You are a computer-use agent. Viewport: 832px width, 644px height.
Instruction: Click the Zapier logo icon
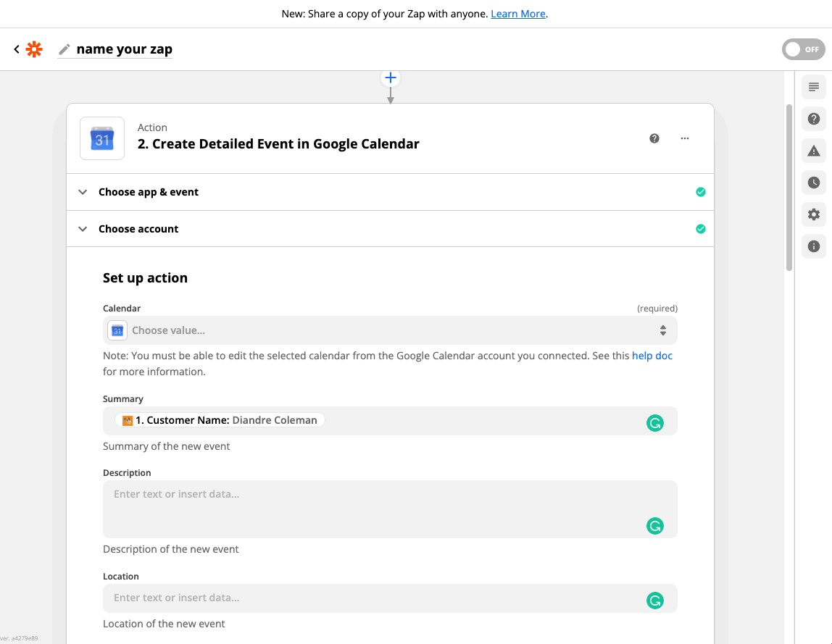click(x=34, y=49)
